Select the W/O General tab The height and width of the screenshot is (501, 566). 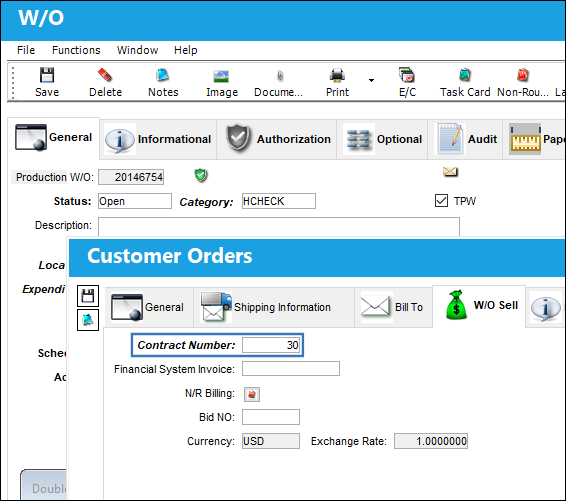pos(53,138)
